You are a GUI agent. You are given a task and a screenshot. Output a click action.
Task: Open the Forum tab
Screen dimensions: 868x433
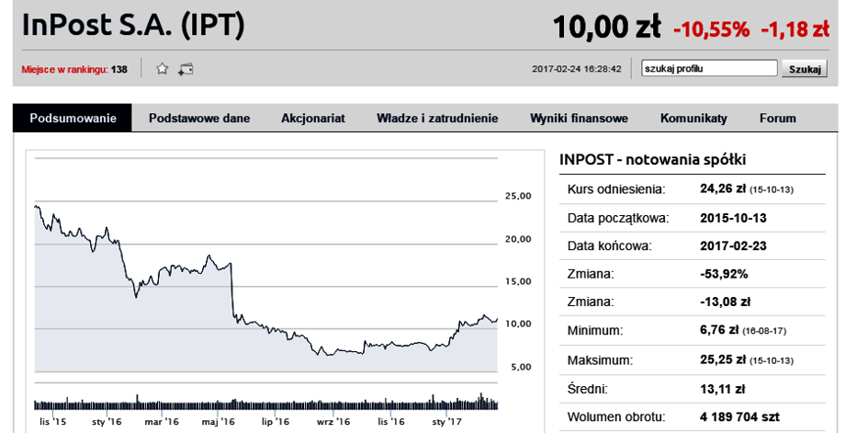(x=778, y=118)
